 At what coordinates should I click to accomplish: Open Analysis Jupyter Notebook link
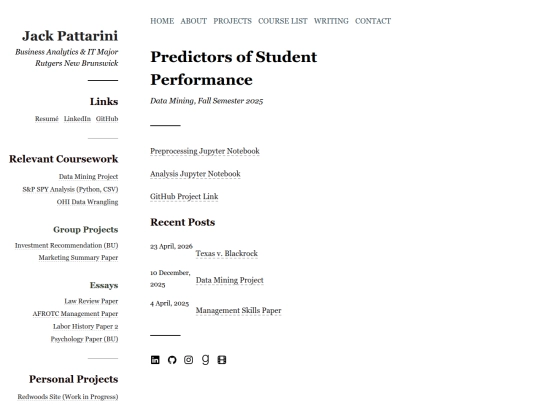[195, 174]
